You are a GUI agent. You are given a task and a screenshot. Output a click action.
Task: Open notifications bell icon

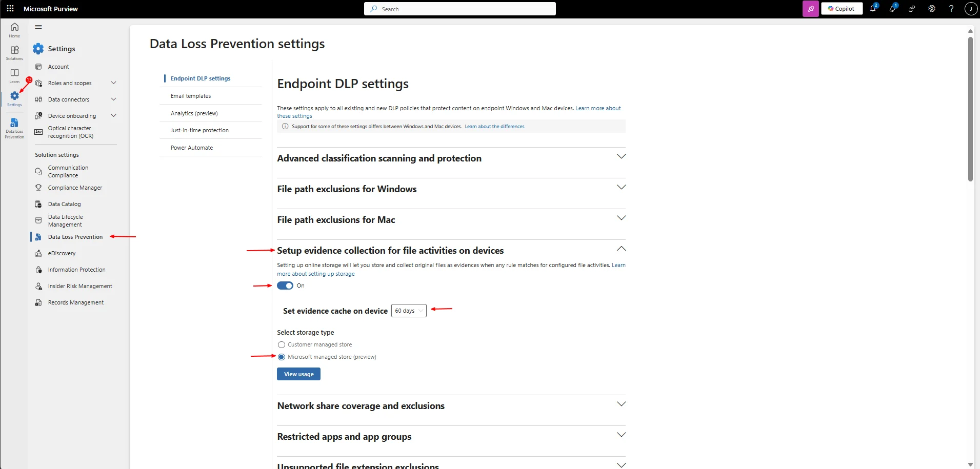(873, 9)
